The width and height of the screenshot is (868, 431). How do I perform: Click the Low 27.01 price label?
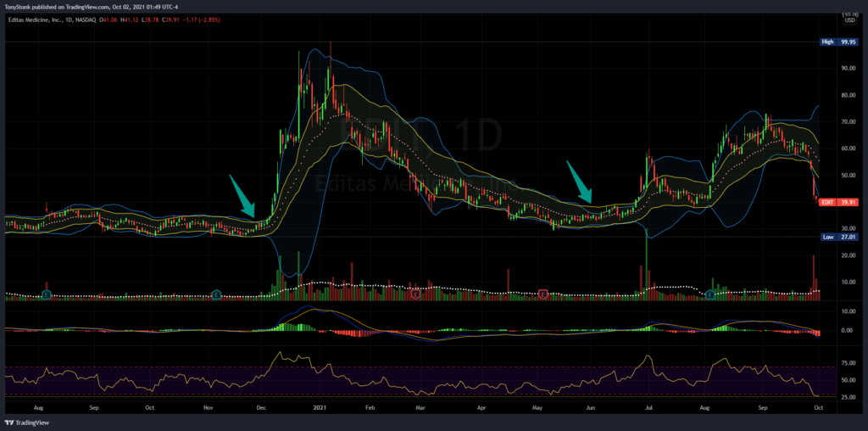(x=838, y=237)
